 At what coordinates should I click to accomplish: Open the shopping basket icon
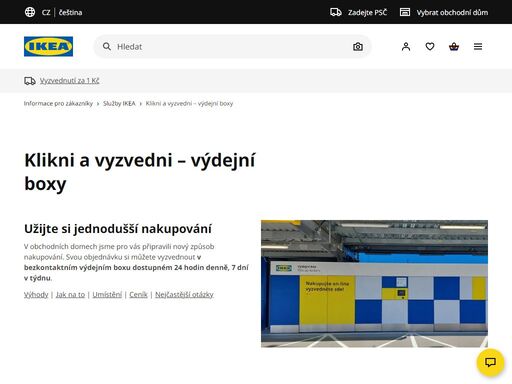(454, 46)
